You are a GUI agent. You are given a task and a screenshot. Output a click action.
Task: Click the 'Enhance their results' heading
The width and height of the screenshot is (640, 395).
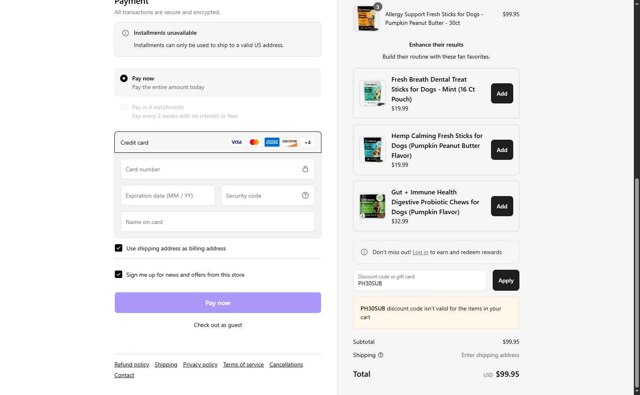click(x=436, y=44)
